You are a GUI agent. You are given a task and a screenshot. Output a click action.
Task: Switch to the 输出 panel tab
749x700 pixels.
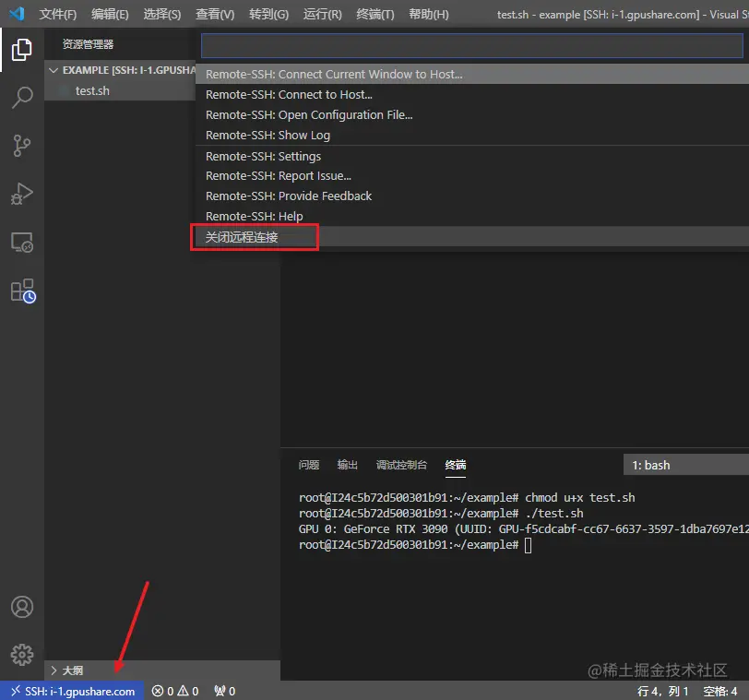tap(347, 465)
